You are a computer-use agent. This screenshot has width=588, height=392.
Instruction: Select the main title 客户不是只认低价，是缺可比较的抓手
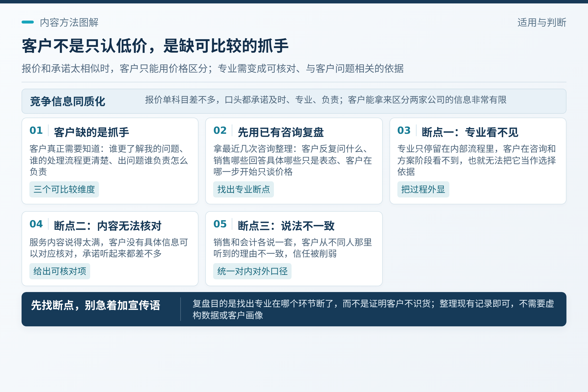[x=155, y=46]
